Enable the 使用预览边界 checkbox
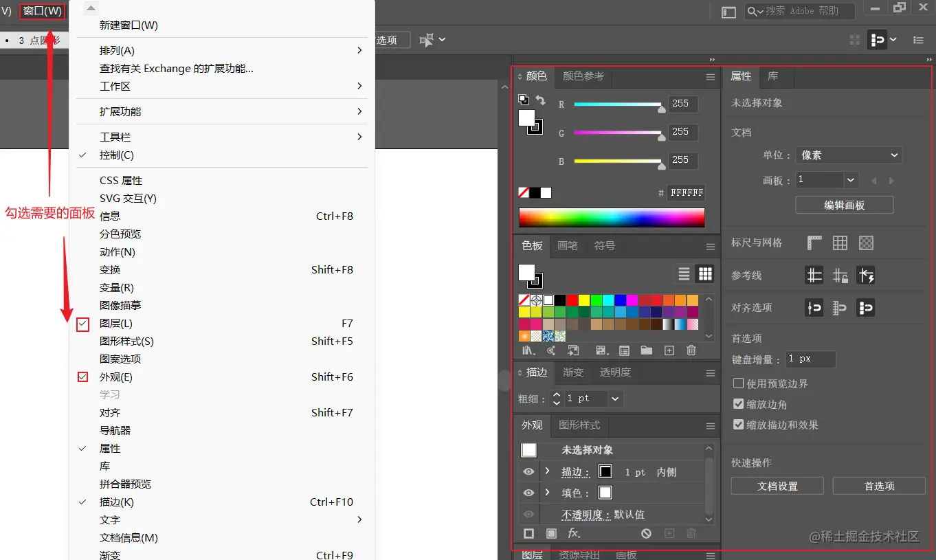Screen dimensions: 936x560 [x=739, y=383]
